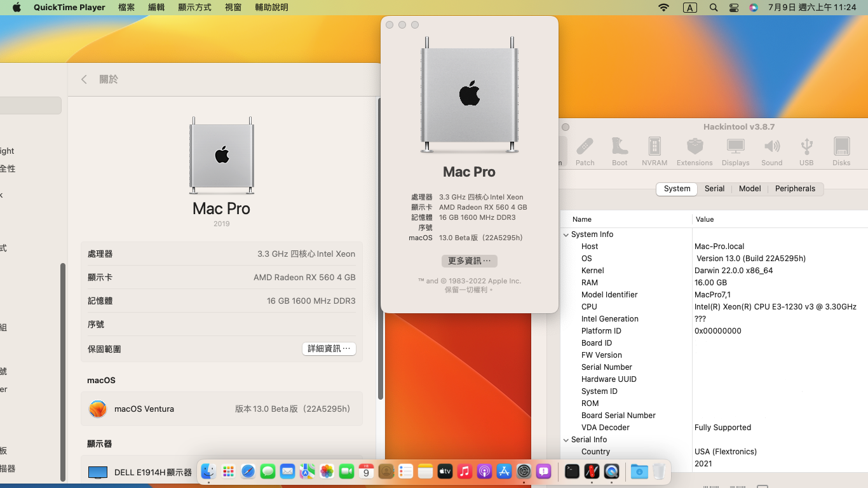This screenshot has width=868, height=488.
Task: Click the Value column header in Hackintool
Action: click(780, 219)
